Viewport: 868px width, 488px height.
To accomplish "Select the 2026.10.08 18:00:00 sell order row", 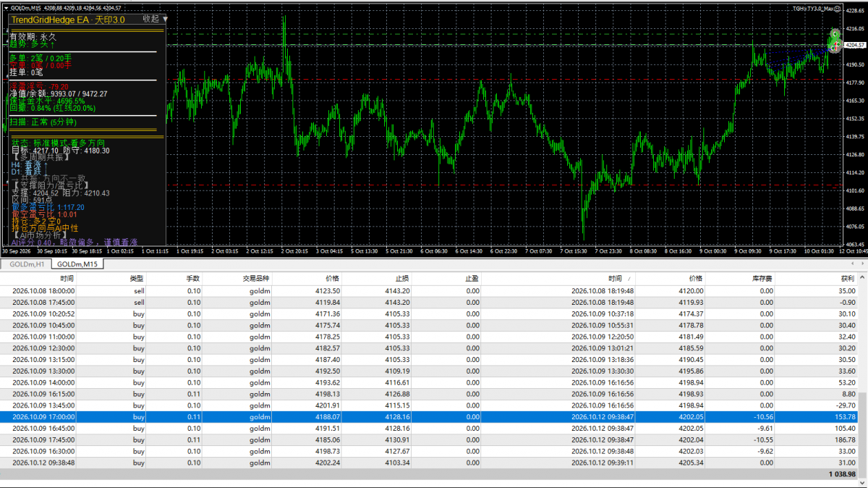I will click(x=430, y=290).
